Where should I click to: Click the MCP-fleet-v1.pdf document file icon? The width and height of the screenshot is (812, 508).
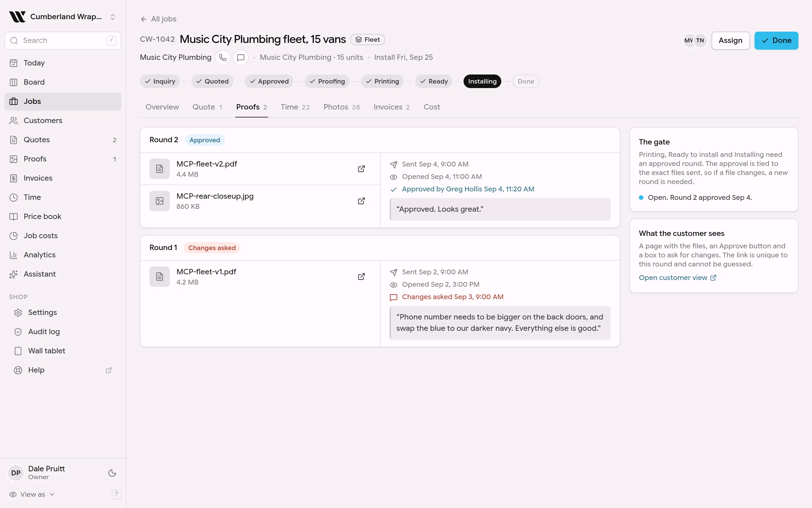159,277
